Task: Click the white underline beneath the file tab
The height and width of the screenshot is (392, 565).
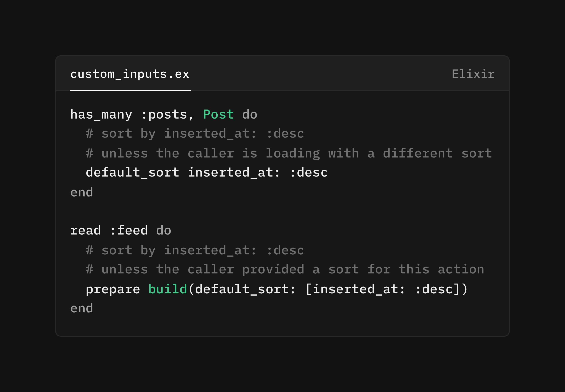Action: click(x=131, y=90)
